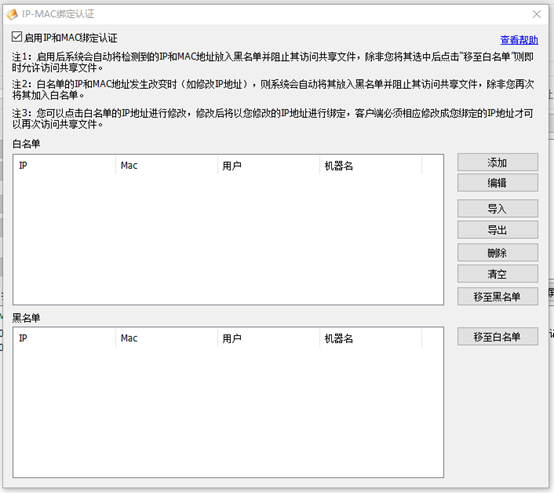Click blacklist 用户 column header
The height and width of the screenshot is (493, 554).
click(269, 338)
